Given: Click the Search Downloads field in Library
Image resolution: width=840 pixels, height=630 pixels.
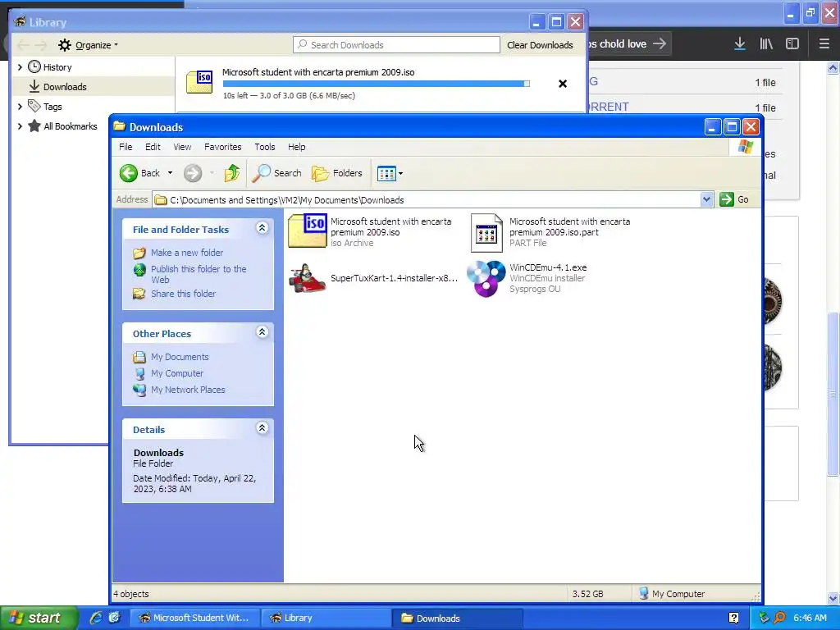Looking at the screenshot, I should (x=396, y=45).
